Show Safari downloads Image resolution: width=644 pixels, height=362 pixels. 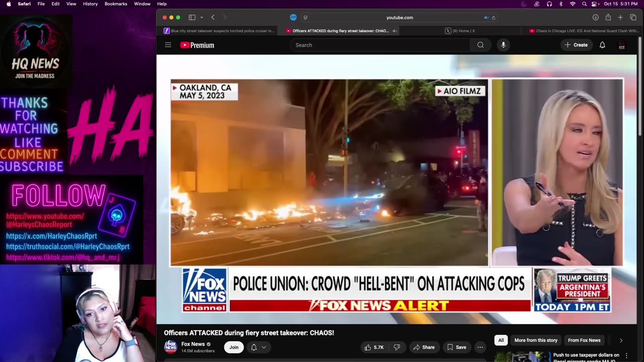click(595, 17)
